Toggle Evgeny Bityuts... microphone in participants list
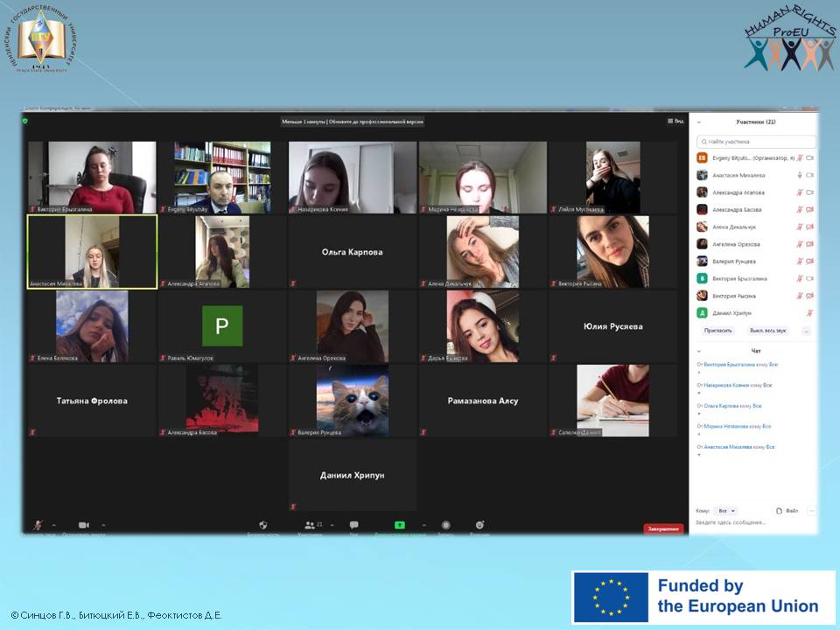 pyautogui.click(x=799, y=158)
